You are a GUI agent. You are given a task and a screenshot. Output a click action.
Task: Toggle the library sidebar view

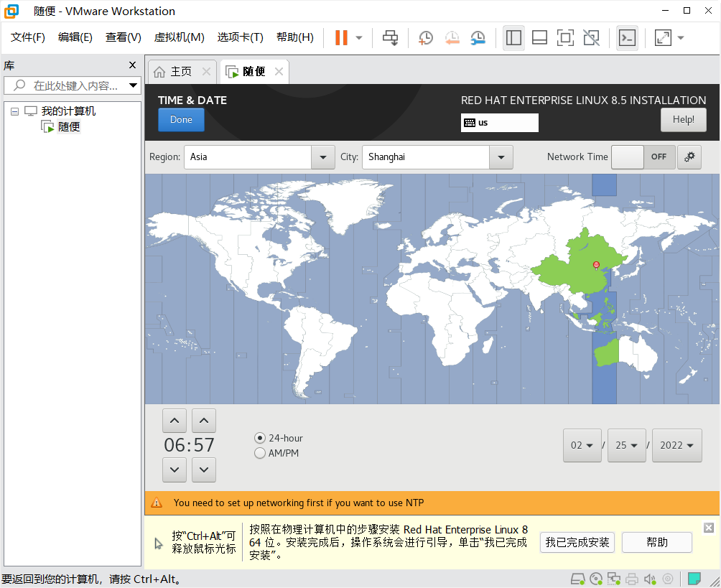513,38
